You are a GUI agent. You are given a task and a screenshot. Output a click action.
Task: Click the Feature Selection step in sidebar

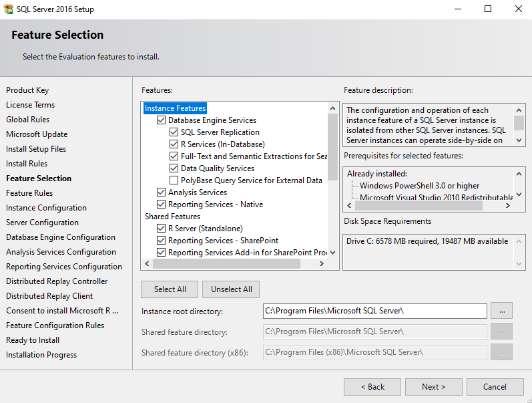tap(39, 178)
